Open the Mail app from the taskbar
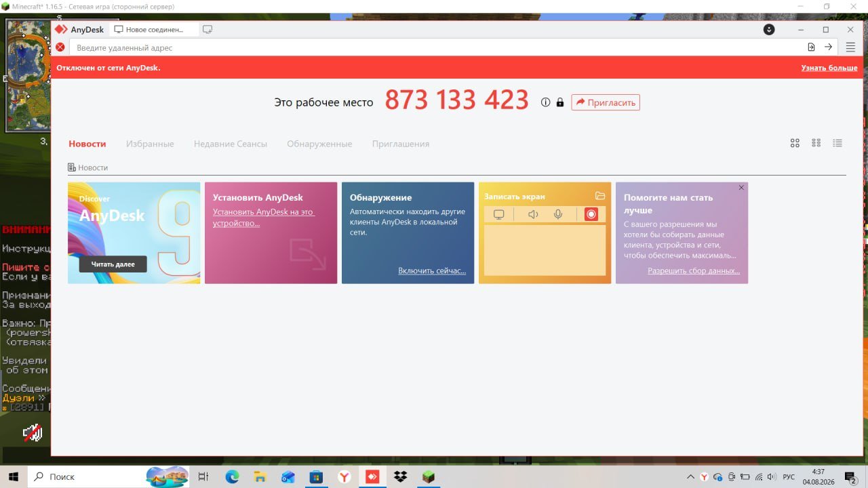 pyautogui.click(x=288, y=476)
